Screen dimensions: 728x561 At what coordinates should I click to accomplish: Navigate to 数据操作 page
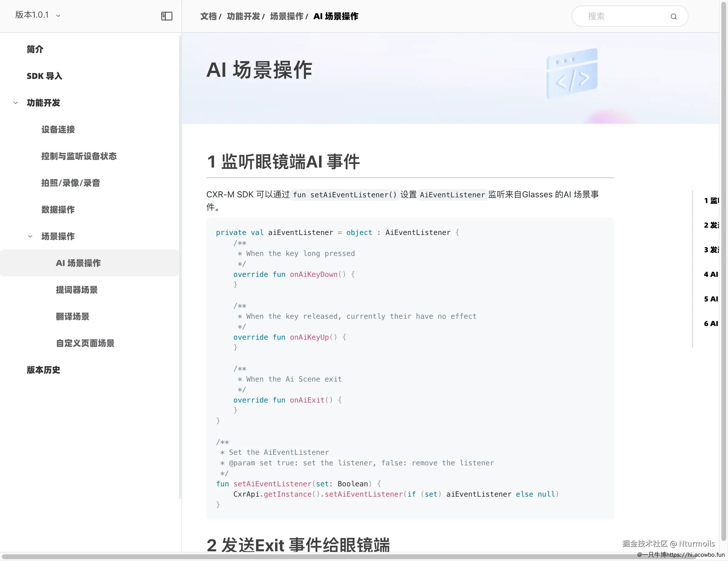click(58, 209)
